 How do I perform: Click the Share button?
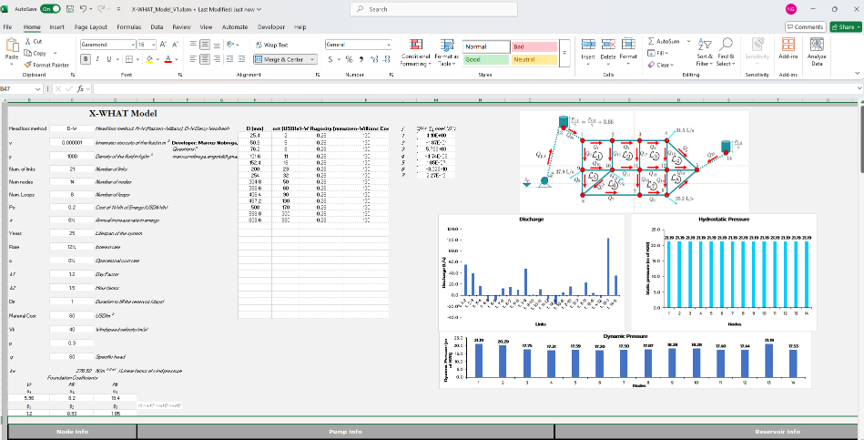tap(845, 27)
